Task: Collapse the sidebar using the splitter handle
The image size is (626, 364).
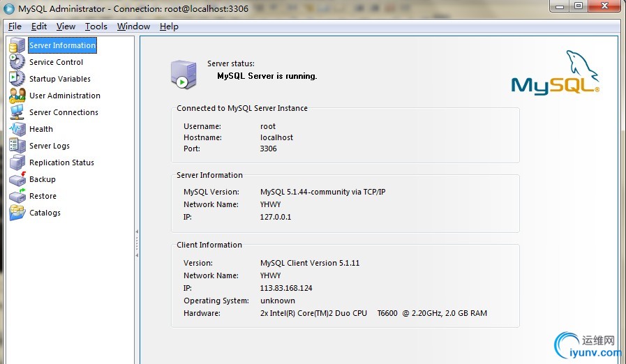Action: 137,243
